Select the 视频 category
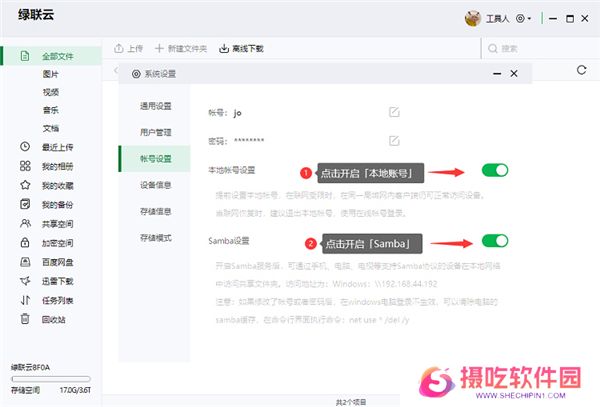 point(51,92)
